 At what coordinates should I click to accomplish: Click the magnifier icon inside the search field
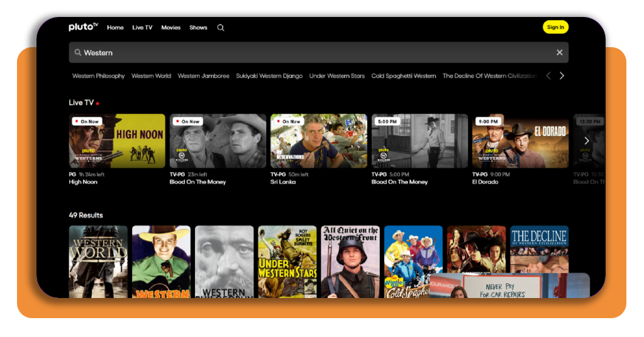pyautogui.click(x=77, y=53)
